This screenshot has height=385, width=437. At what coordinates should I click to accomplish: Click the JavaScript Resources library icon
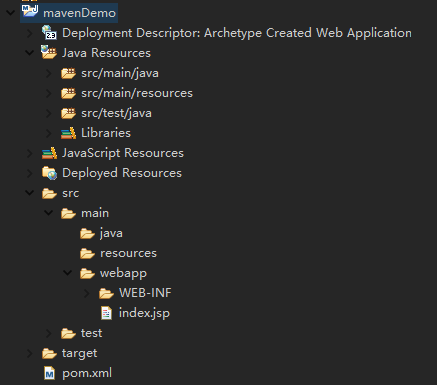tap(49, 153)
